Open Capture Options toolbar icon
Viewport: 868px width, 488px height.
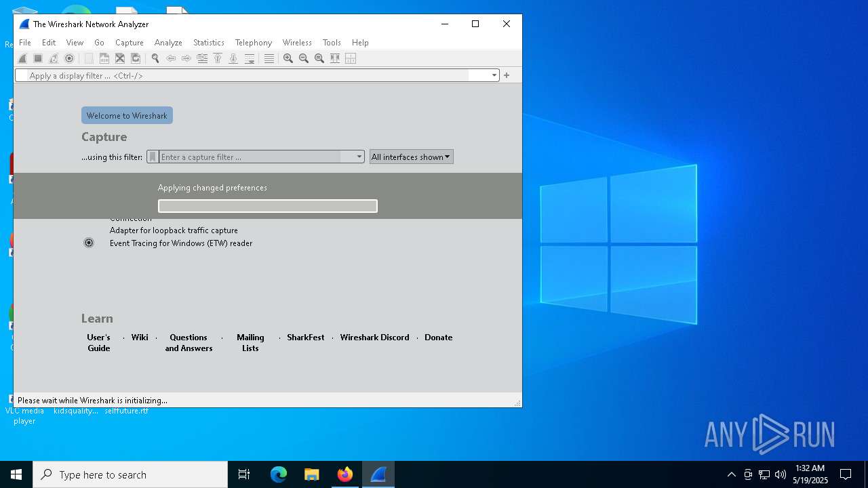[x=69, y=58]
